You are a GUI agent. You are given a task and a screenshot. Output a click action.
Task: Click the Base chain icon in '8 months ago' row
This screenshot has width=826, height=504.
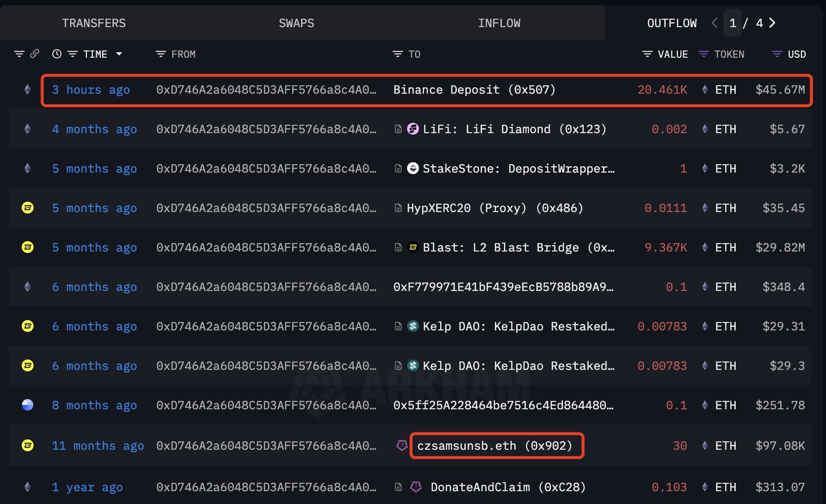[28, 405]
